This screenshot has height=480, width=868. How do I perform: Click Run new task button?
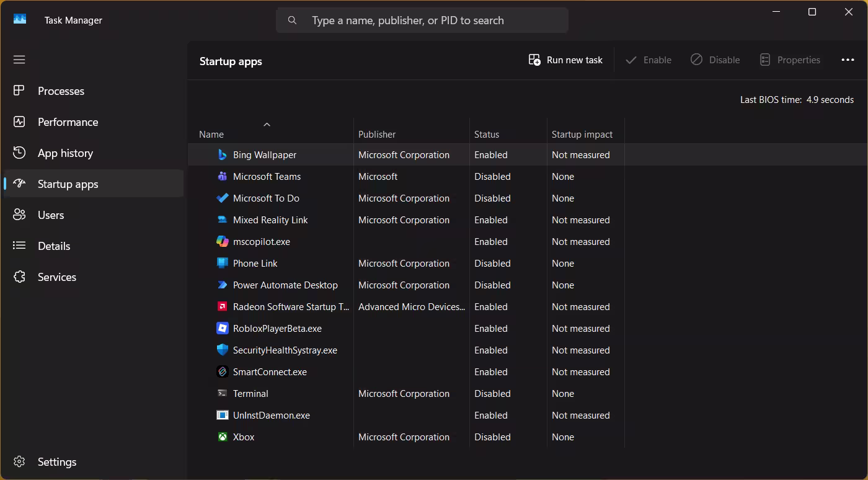click(x=565, y=60)
